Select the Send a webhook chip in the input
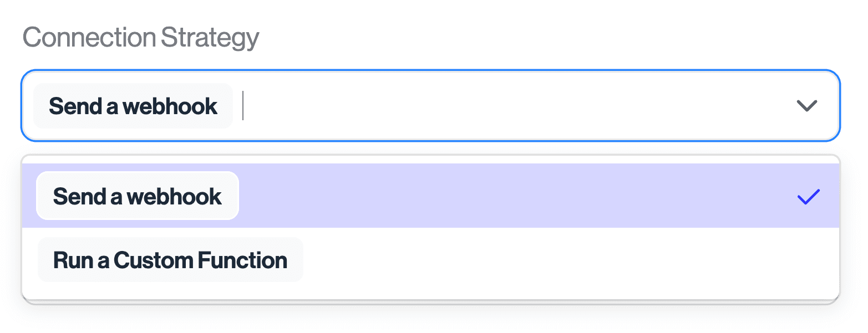Screen dimensions: 868x333 [x=133, y=105]
